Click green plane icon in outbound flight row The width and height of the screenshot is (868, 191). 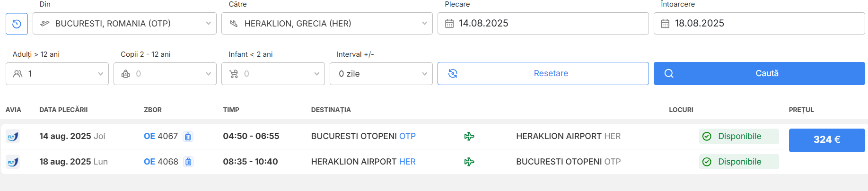pos(469,137)
